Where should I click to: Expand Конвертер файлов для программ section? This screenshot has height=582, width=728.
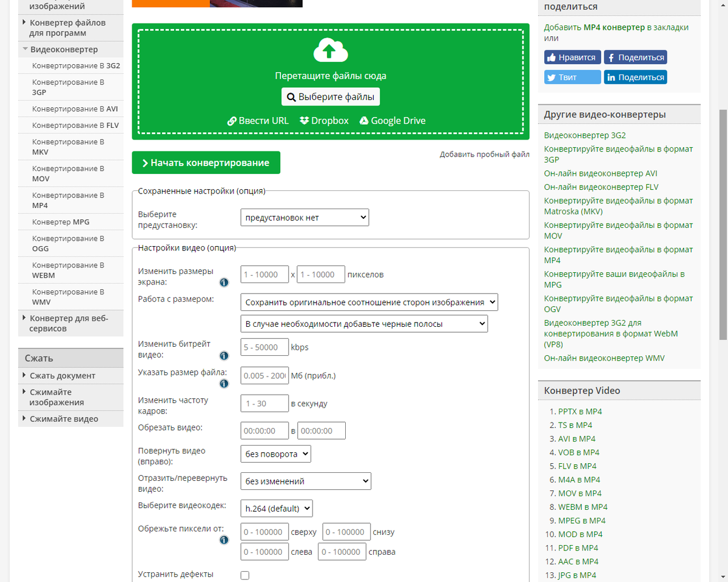point(70,28)
